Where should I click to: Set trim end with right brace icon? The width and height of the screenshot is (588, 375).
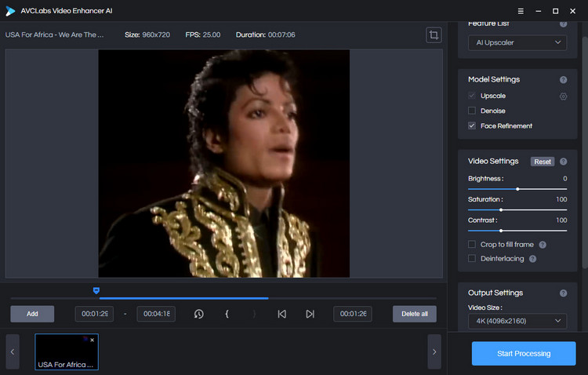coord(254,314)
